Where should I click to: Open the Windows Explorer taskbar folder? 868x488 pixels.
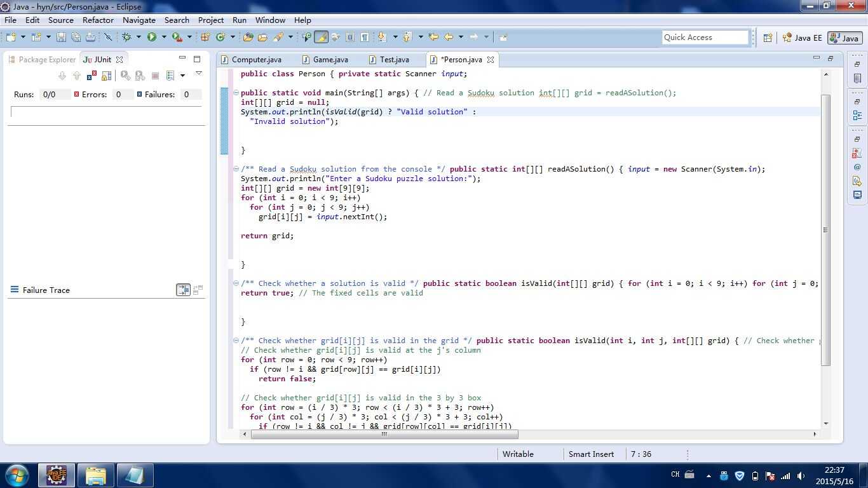point(95,475)
